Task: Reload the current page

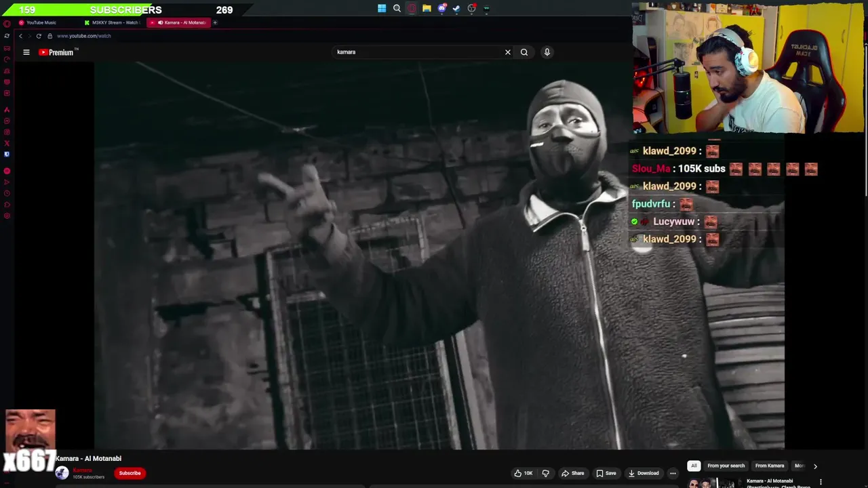Action: (x=39, y=36)
